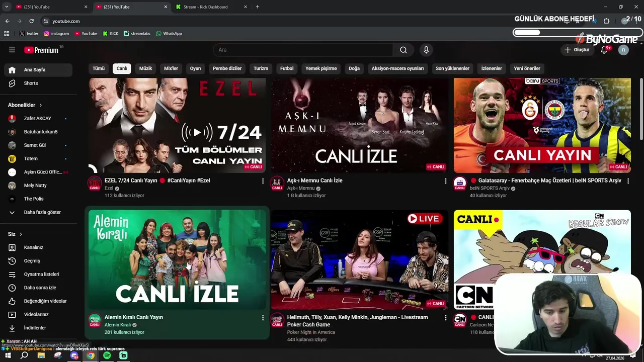Open the YouTube account avatar menu
The height and width of the screenshot is (362, 644).
click(x=623, y=50)
